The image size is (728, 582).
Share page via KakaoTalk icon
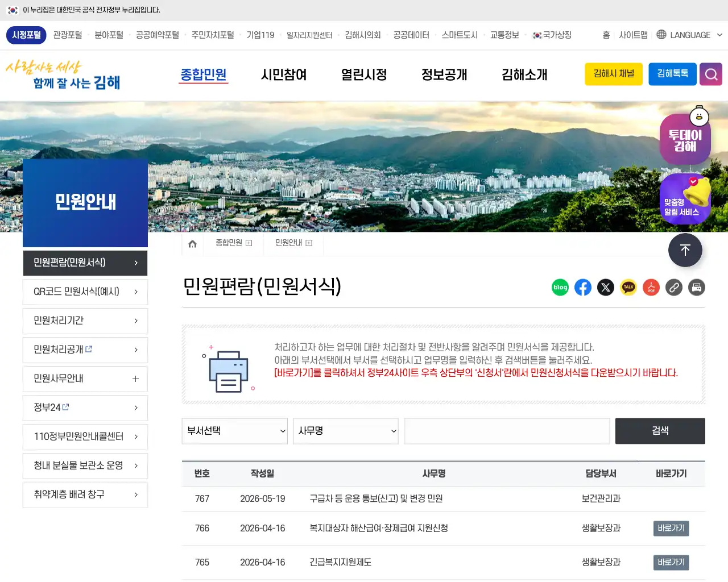point(628,288)
